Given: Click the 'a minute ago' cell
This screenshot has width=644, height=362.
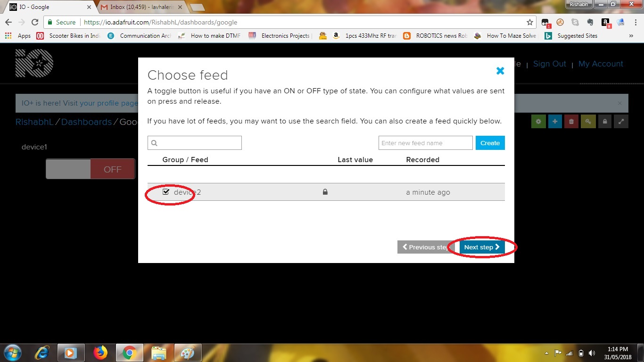Looking at the screenshot, I should 428,192.
